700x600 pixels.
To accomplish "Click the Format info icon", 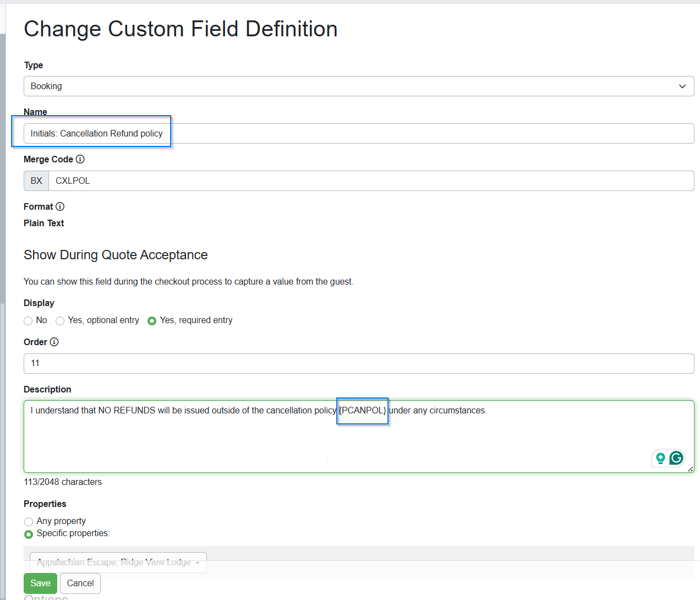I will (x=60, y=206).
